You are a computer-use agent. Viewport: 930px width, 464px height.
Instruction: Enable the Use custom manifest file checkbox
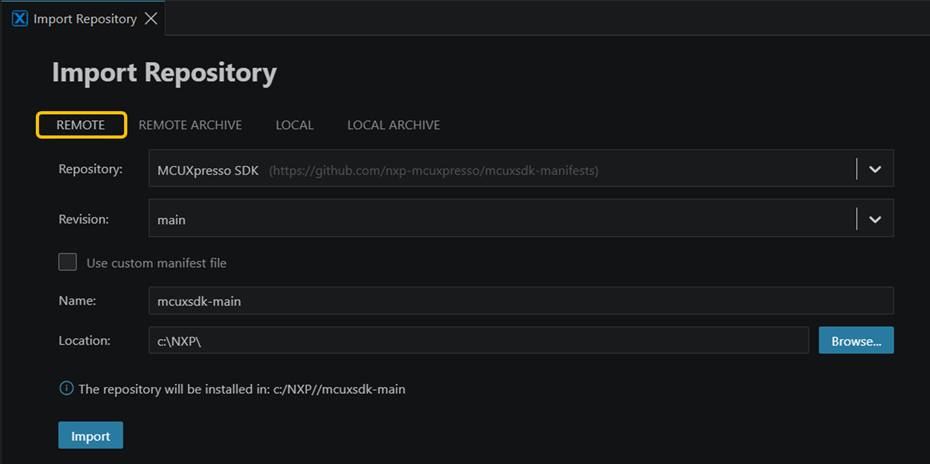68,262
